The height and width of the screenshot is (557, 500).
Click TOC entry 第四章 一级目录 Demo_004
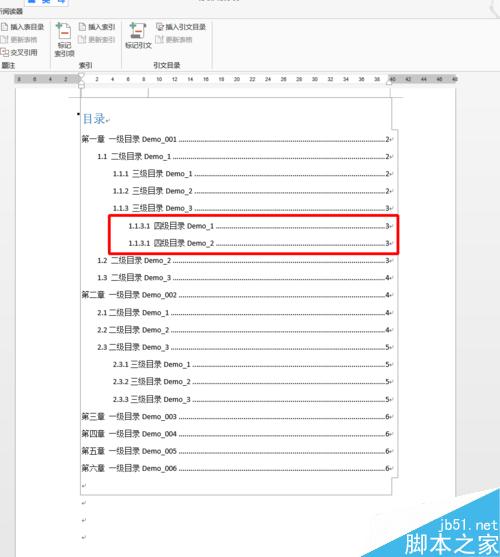coord(237,434)
